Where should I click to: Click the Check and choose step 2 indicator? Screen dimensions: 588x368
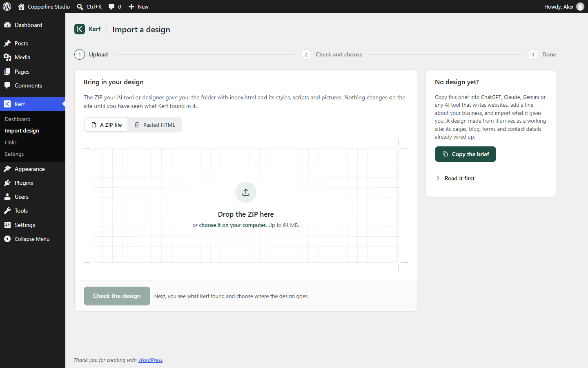tap(332, 54)
